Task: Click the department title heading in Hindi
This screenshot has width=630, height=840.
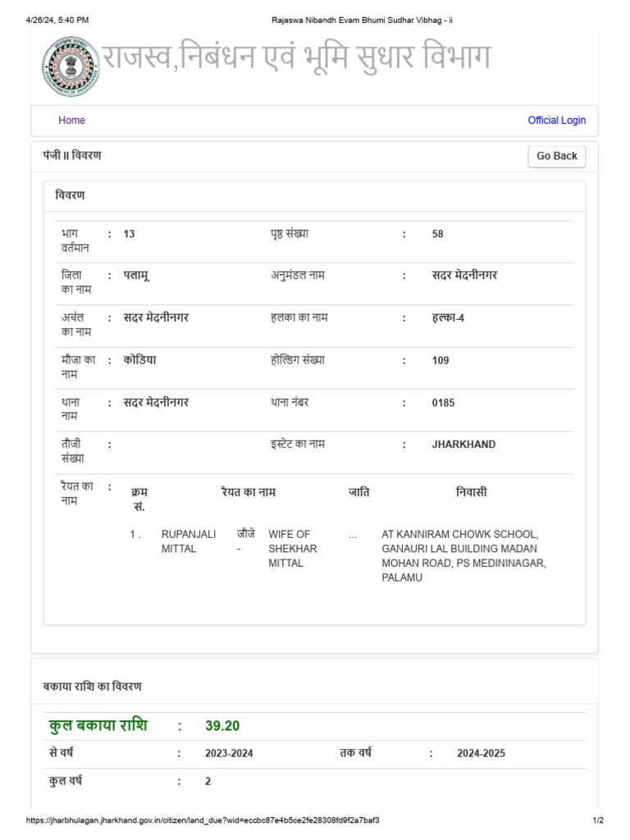Action: click(296, 58)
